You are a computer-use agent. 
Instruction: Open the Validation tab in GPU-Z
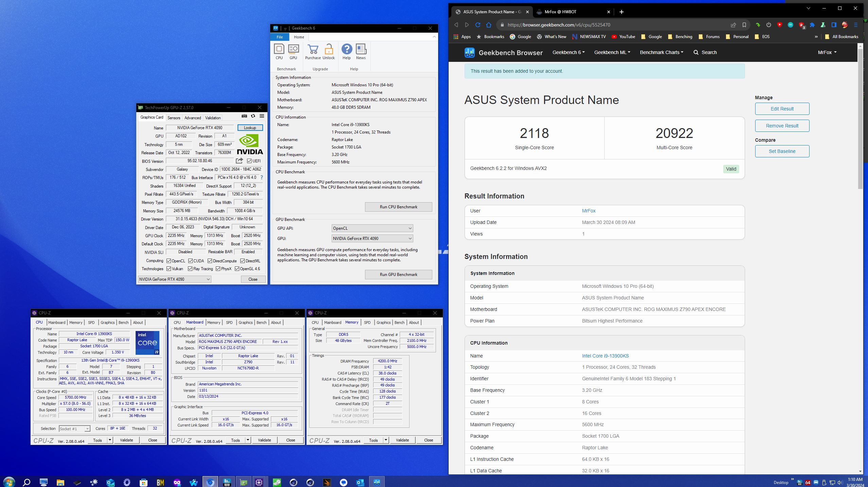[x=213, y=118]
